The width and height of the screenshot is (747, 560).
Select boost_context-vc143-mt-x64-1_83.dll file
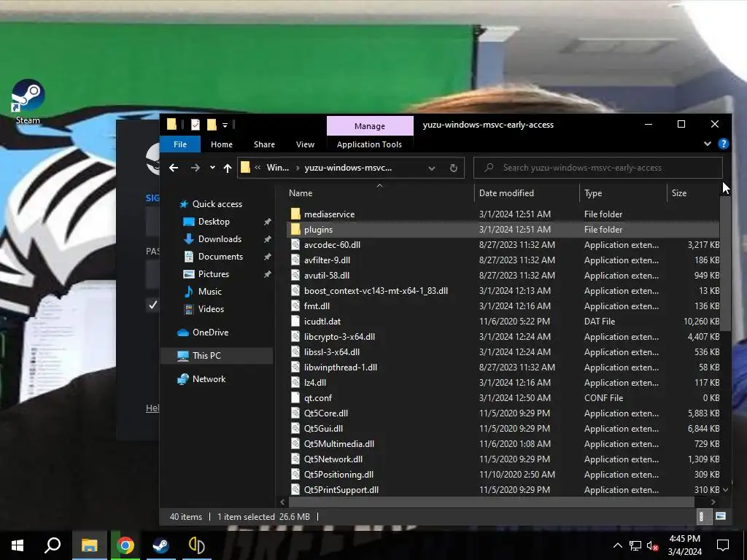point(376,290)
